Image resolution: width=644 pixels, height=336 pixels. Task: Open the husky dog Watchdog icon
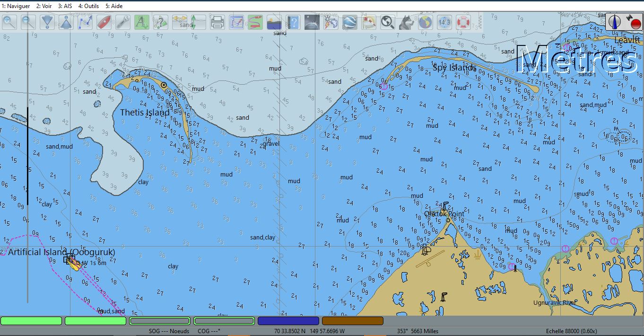[407, 22]
